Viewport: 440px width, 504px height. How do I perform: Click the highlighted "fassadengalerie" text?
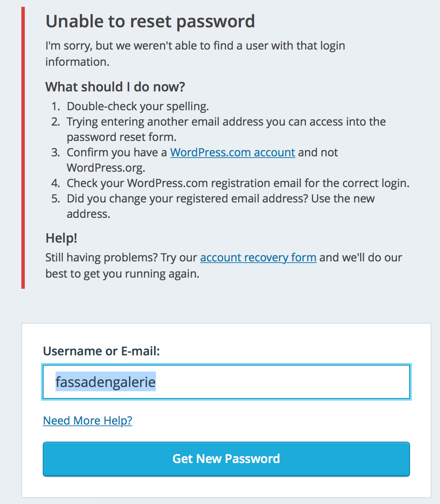pos(106,382)
